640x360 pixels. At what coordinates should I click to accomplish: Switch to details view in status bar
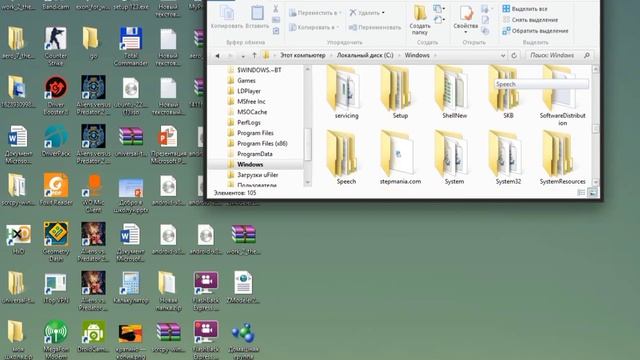(x=581, y=193)
